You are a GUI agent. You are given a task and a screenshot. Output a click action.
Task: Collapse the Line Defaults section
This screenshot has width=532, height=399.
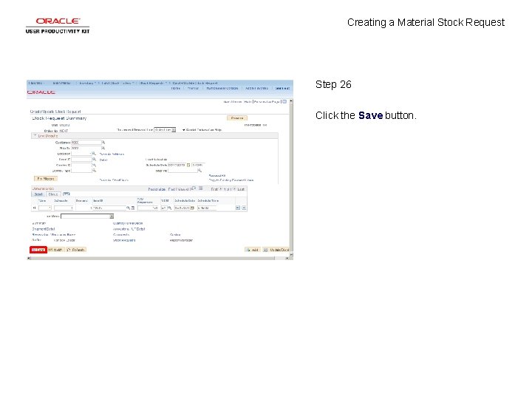34,135
